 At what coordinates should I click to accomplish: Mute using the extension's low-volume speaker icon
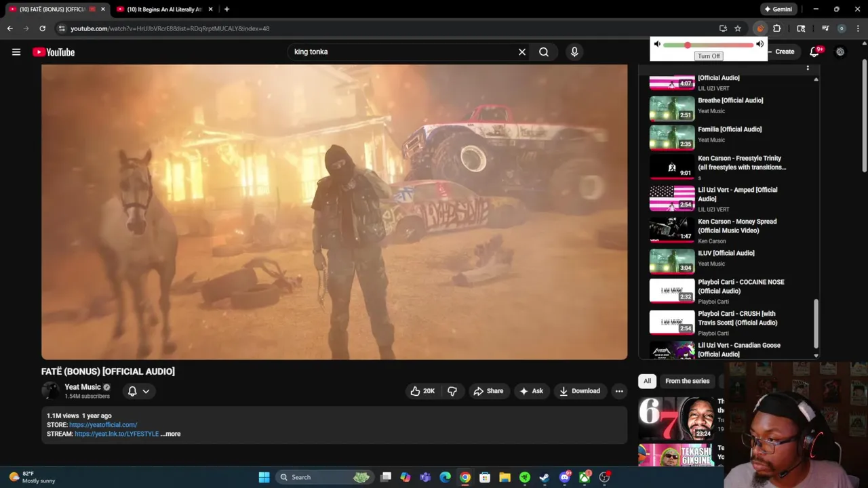(656, 44)
